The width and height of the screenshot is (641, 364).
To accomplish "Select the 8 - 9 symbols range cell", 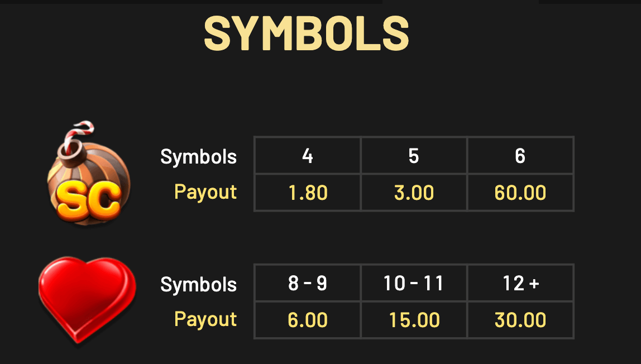I will 308,284.
